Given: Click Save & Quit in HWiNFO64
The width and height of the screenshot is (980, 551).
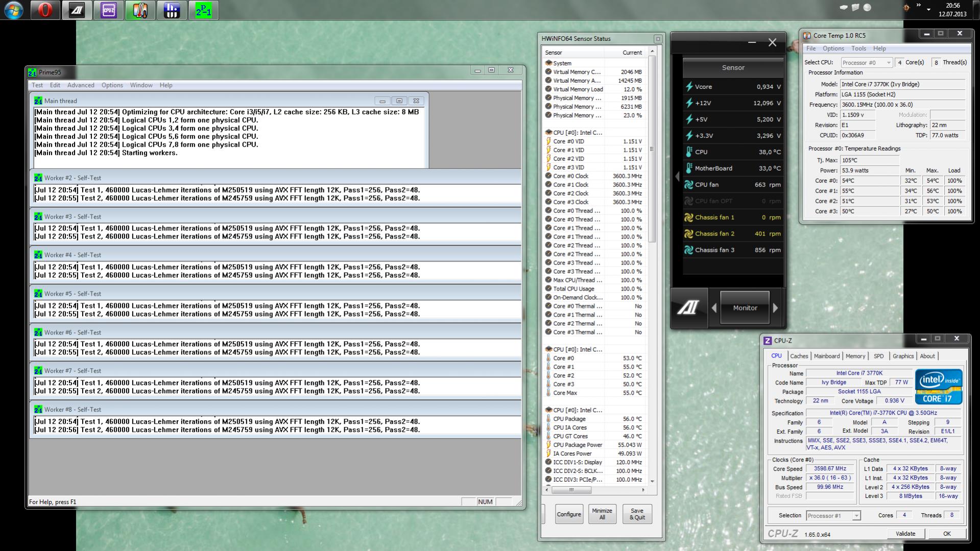Looking at the screenshot, I should (637, 514).
